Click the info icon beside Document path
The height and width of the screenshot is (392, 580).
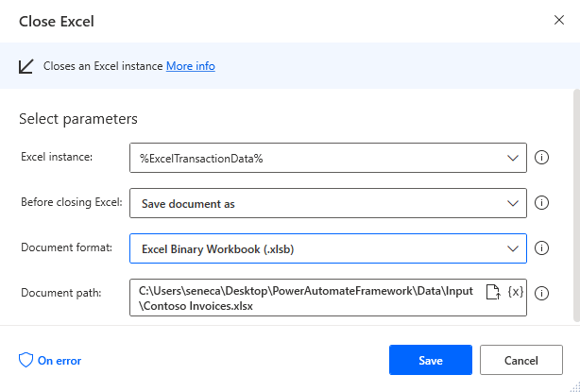click(x=541, y=293)
